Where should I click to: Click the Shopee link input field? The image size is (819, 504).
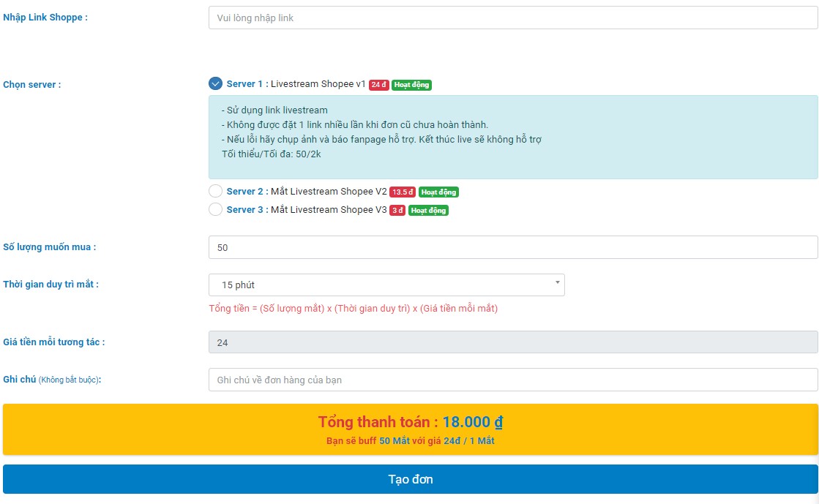click(x=513, y=18)
